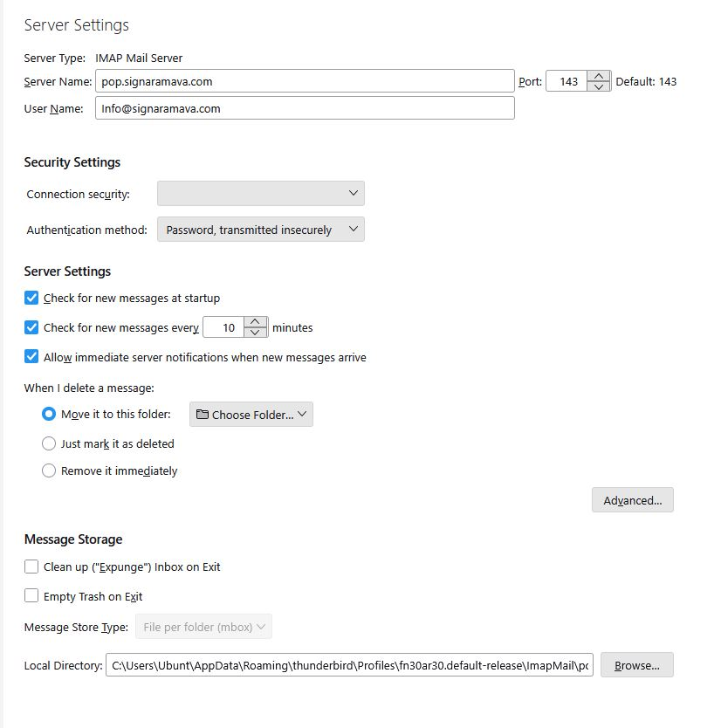Select Just mark it as deleted

point(49,443)
